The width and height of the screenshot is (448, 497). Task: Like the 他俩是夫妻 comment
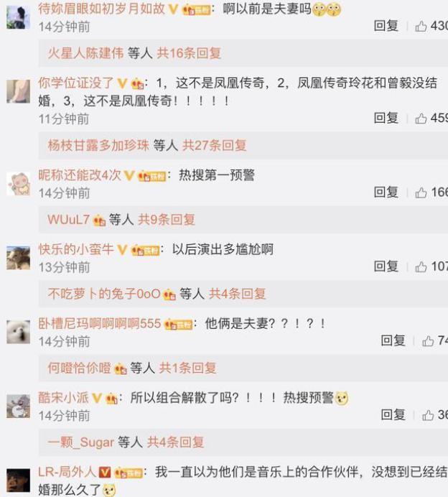(x=428, y=341)
